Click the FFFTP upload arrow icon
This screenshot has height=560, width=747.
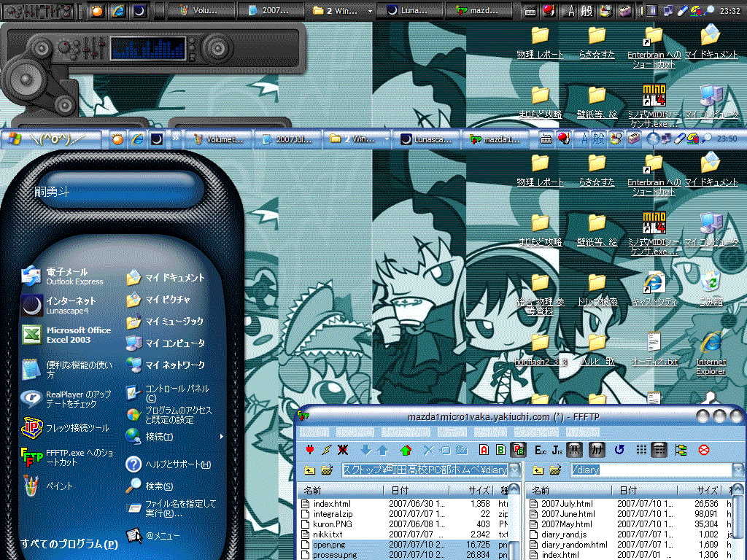tap(383, 450)
